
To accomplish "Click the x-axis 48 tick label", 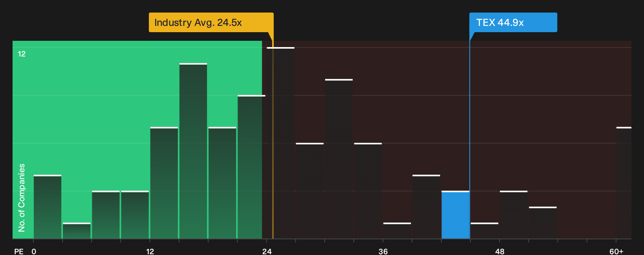I will click(x=500, y=251).
